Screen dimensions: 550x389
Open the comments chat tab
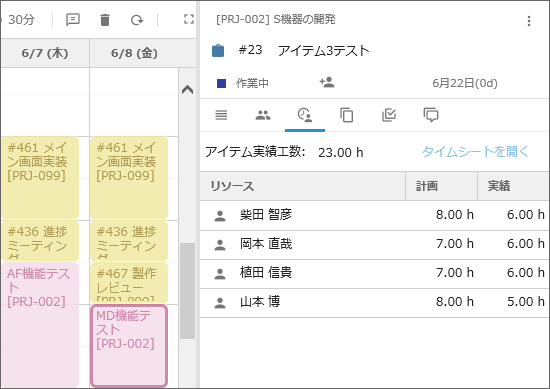(431, 115)
